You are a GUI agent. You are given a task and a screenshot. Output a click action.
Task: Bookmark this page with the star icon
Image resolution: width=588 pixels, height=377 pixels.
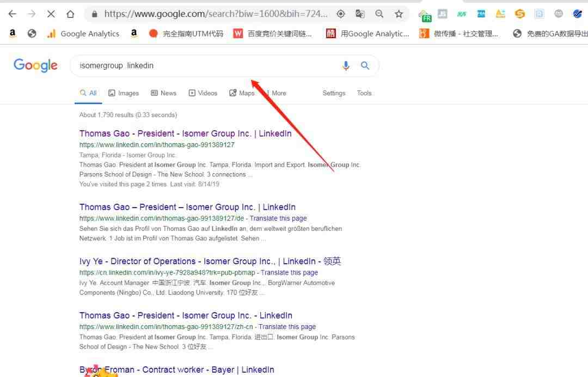pyautogui.click(x=399, y=14)
